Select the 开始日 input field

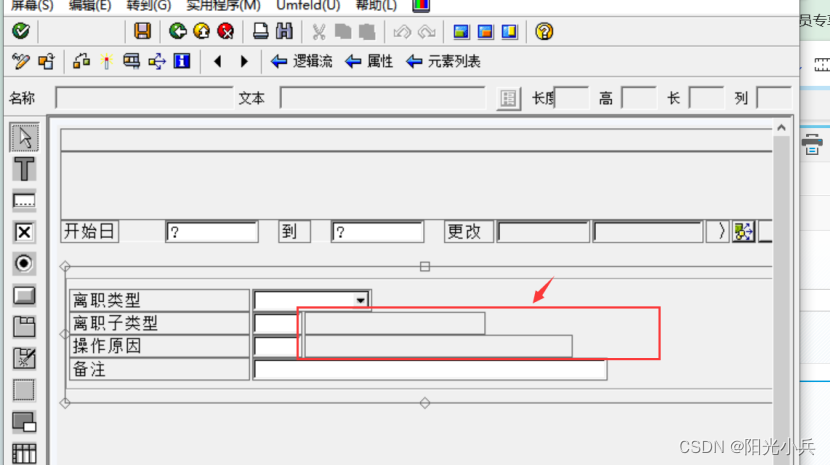pyautogui.click(x=212, y=232)
